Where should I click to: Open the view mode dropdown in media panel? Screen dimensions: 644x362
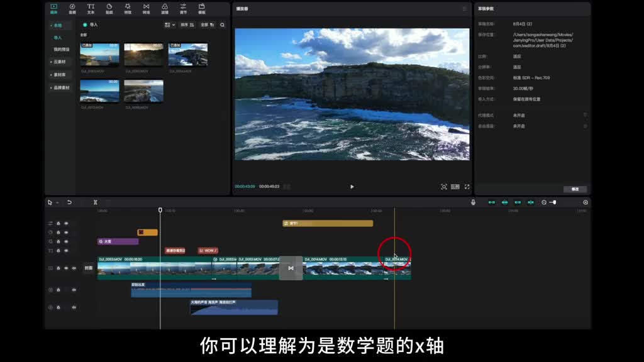[x=170, y=25]
